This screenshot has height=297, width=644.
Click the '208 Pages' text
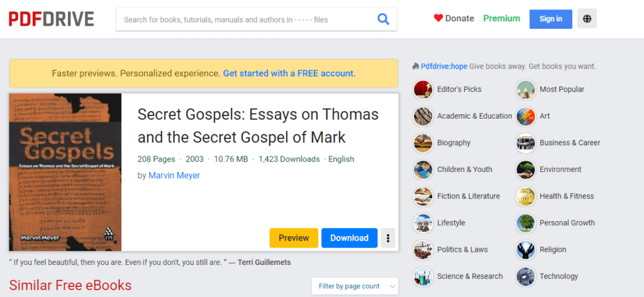click(157, 159)
